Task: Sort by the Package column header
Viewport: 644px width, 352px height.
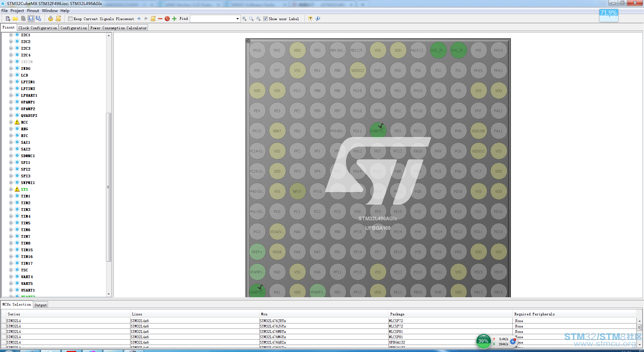Action: pos(450,314)
